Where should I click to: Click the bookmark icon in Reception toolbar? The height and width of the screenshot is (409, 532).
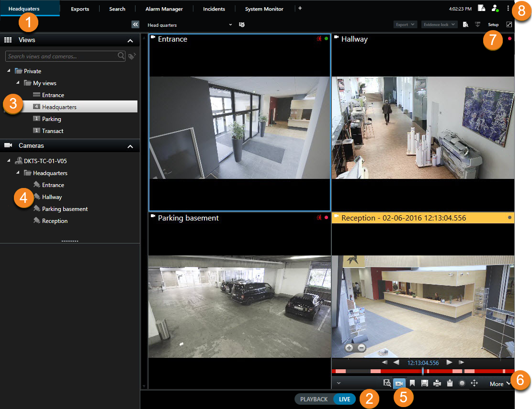coord(412,383)
